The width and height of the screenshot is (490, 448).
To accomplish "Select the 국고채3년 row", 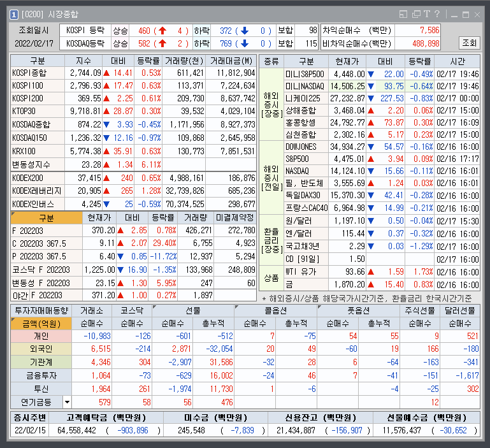I will (382, 247).
